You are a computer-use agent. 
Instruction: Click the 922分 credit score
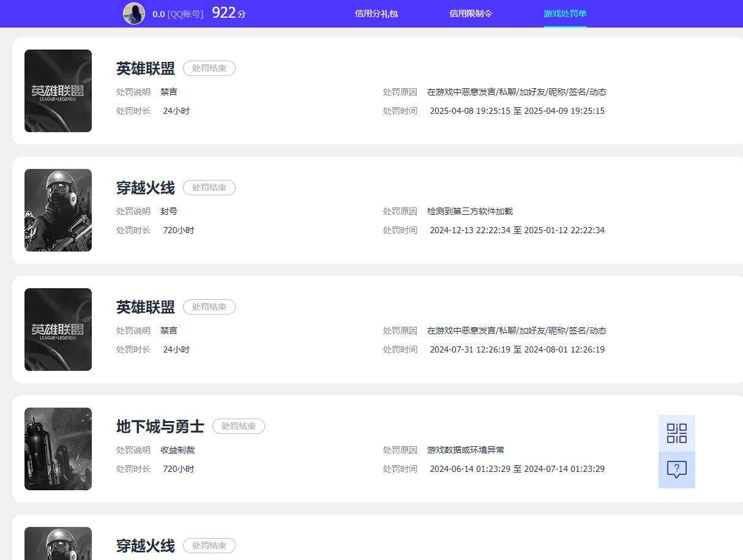[229, 13]
